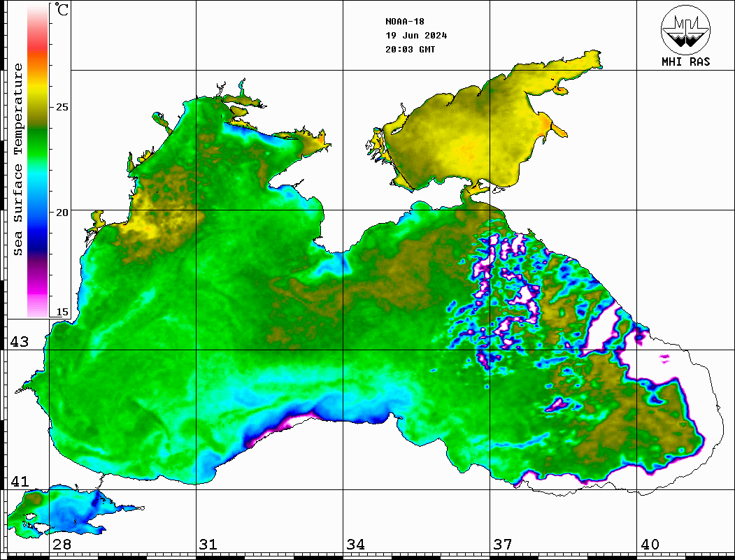The height and width of the screenshot is (560, 735).
Task: Click the time '20:03 GMT'
Action: click(410, 50)
